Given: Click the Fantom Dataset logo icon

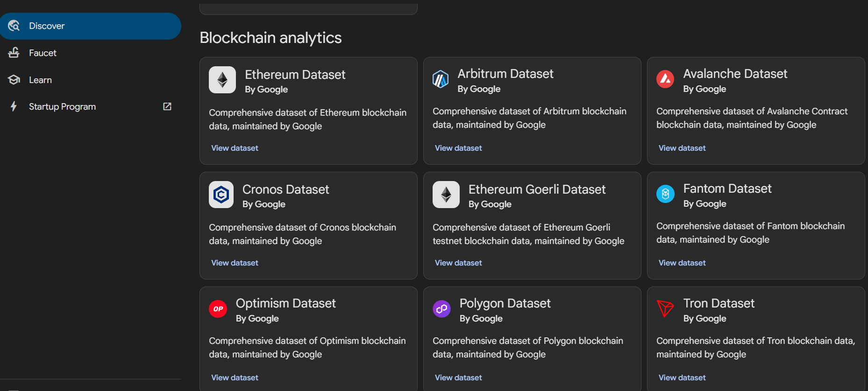Looking at the screenshot, I should point(665,194).
